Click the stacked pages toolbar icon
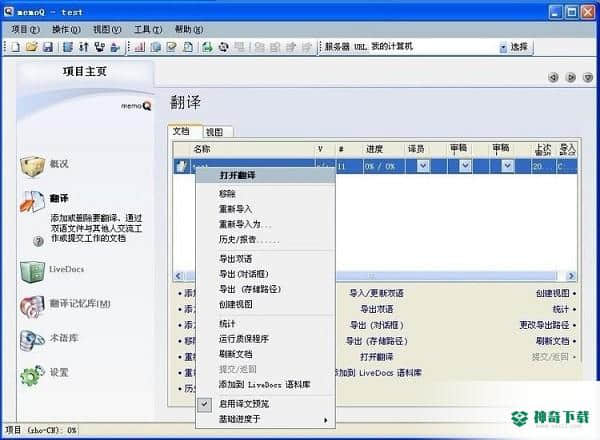This screenshot has width=600, height=440. tap(156, 47)
